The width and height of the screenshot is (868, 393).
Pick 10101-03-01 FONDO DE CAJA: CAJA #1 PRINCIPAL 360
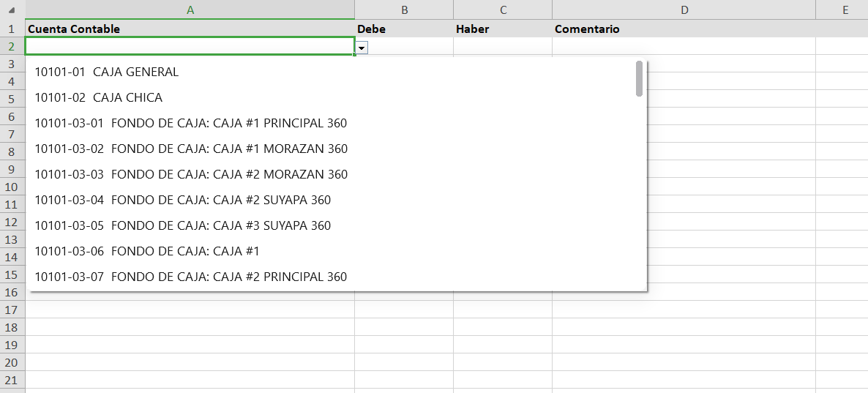pos(336,123)
